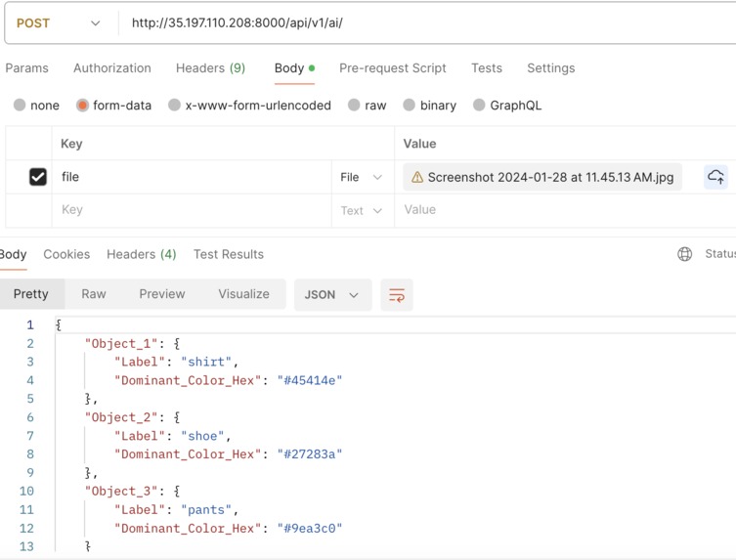736x560 pixels.
Task: Open the response Cookies tab
Action: point(66,254)
